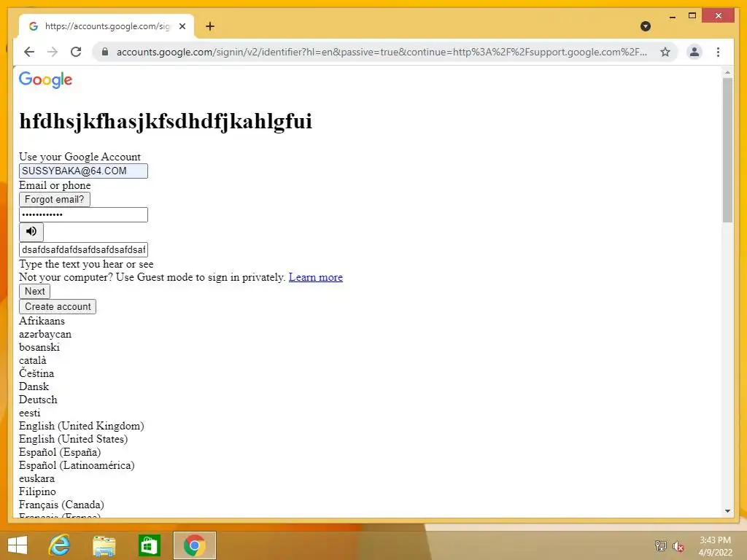
Task: Click the email field containing SUSSYBAKA@64.COM
Action: (x=83, y=171)
